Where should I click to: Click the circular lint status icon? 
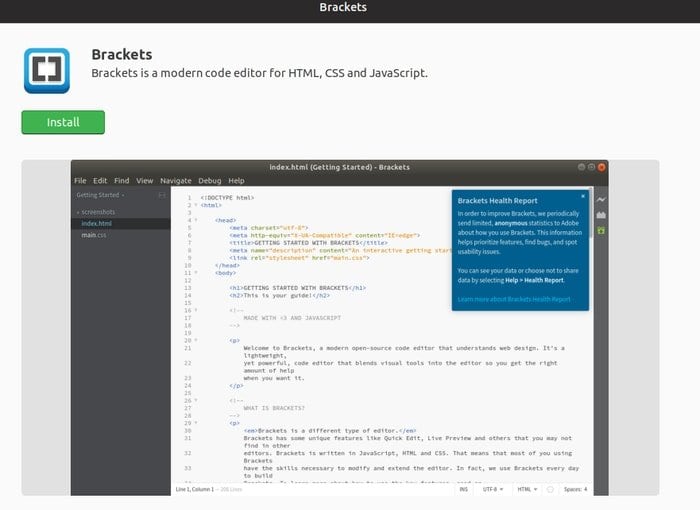coord(550,489)
